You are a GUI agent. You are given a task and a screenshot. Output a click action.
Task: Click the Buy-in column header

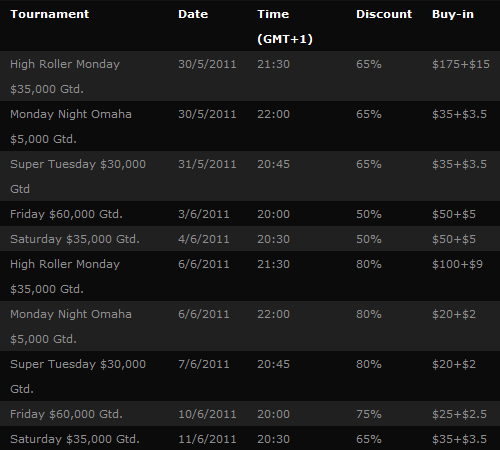452,14
